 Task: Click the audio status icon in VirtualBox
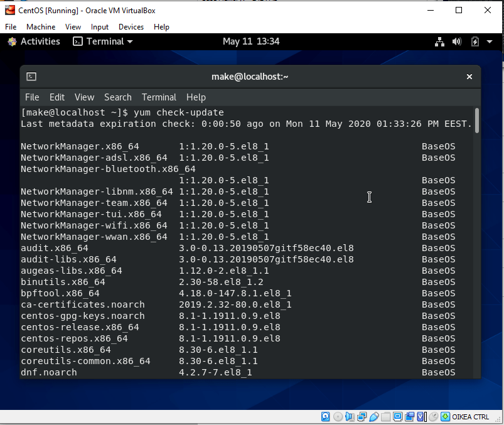tap(350, 417)
